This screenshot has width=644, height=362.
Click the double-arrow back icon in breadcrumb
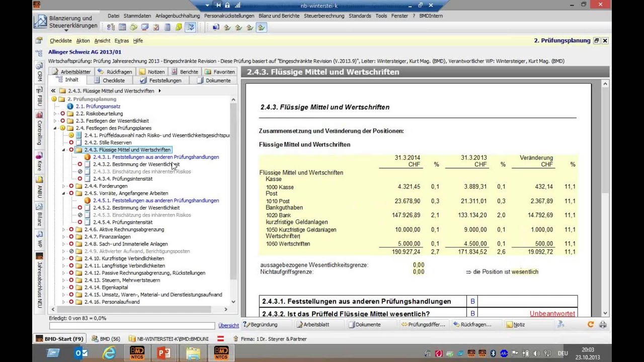pyautogui.click(x=53, y=91)
